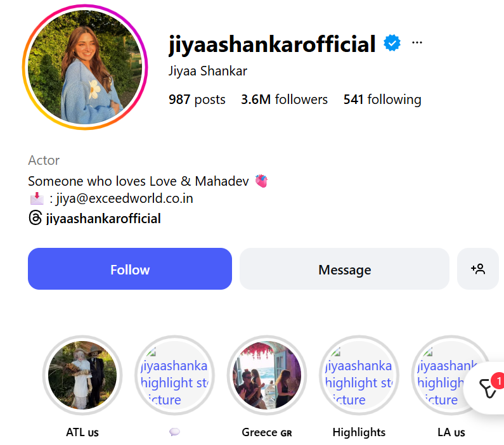The width and height of the screenshot is (504, 445).
Task: Open the Greece GR story highlight
Action: point(267,375)
